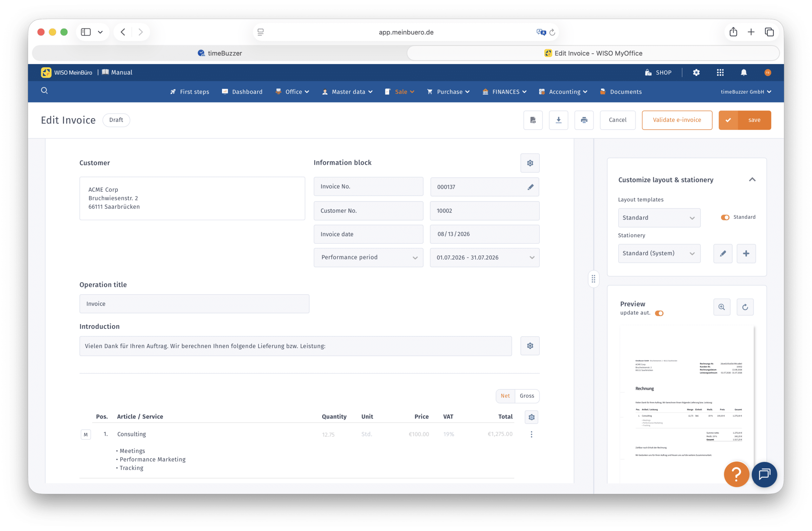The height and width of the screenshot is (531, 812).
Task: Expand the Office menu
Action: [x=292, y=91]
